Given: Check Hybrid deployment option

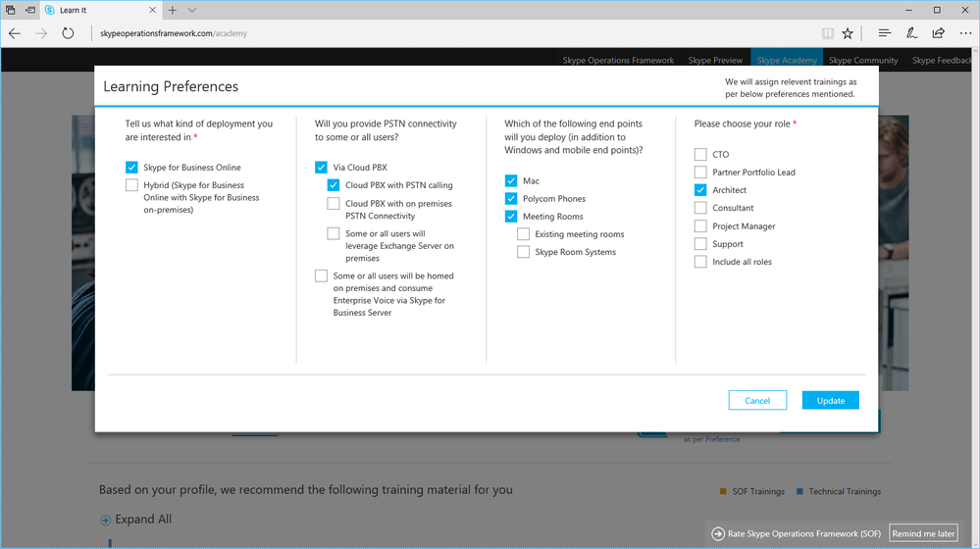Looking at the screenshot, I should (x=131, y=185).
